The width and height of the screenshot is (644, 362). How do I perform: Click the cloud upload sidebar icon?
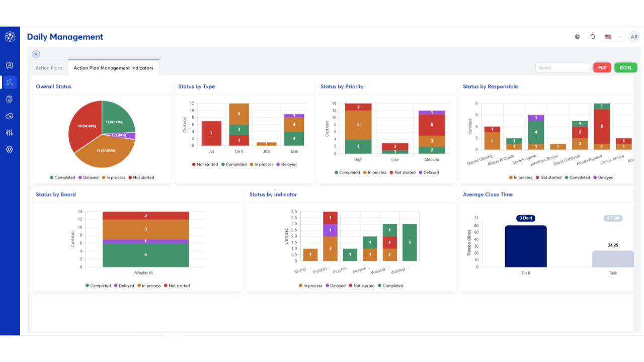pos(10,116)
